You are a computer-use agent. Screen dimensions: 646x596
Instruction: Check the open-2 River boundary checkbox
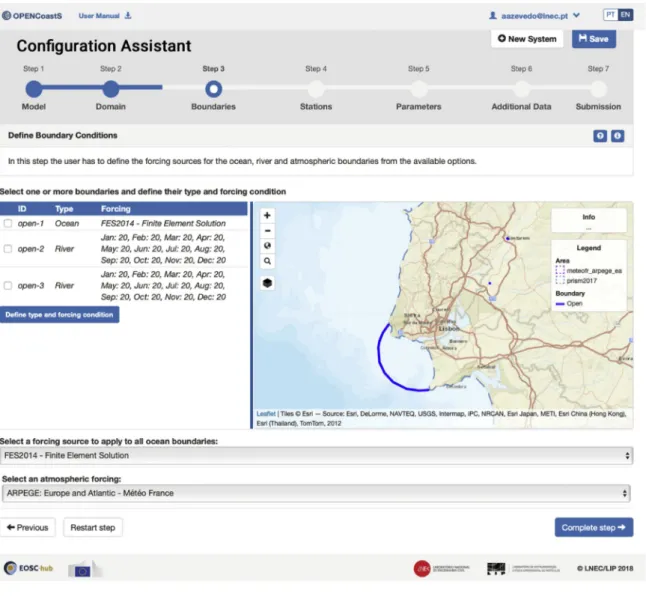click(7, 249)
